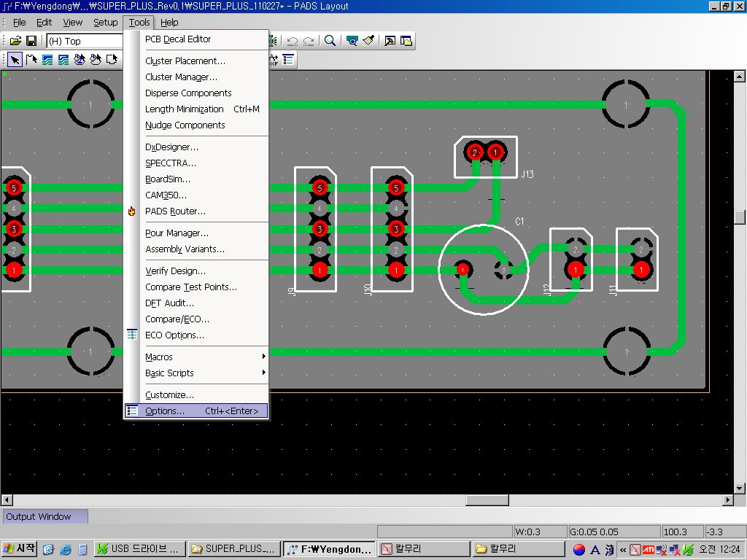This screenshot has height=560, width=747.
Task: Open the File menu
Action: [20, 23]
